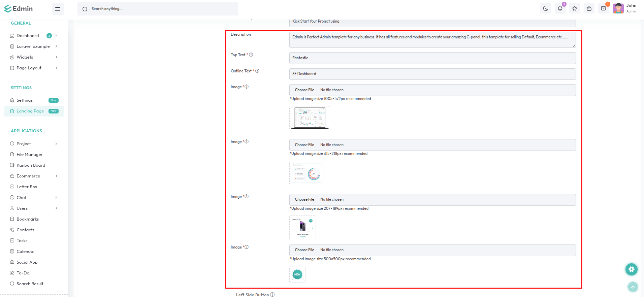Viewport: 644px width, 297px height.
Task: Open the notifications bell icon
Action: click(560, 9)
